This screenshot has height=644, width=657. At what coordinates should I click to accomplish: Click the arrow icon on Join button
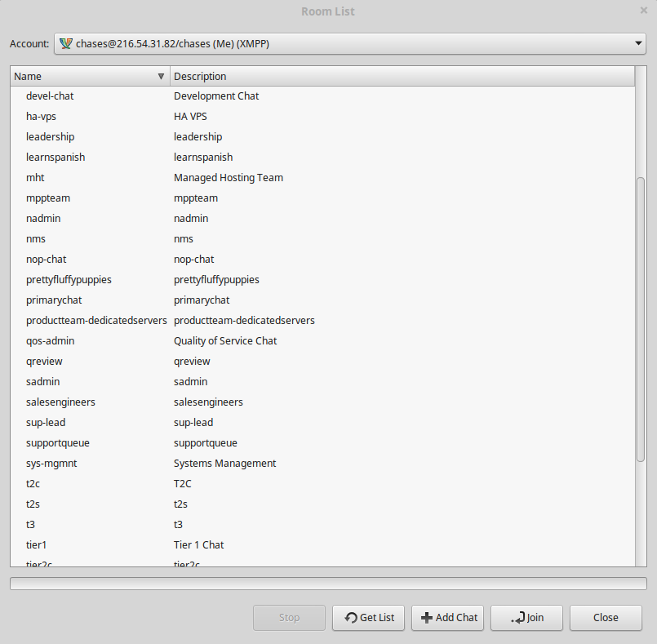(x=518, y=618)
